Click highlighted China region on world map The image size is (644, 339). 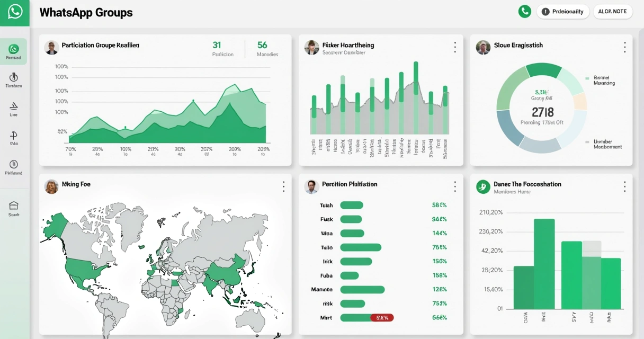225,271
